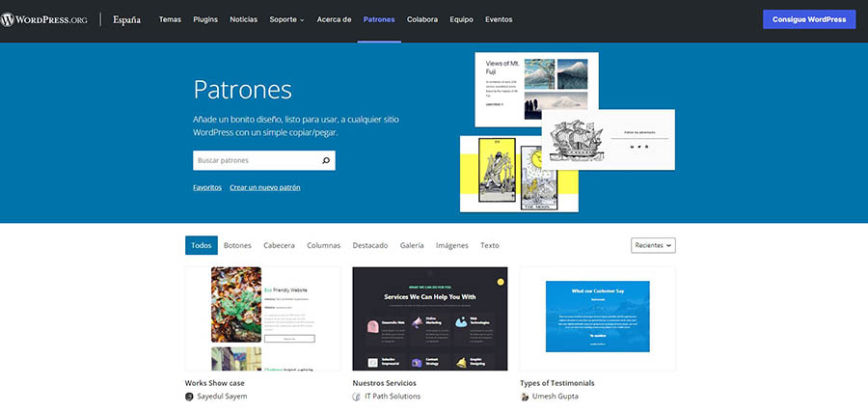Expand the Soporte menu dropdown
868x414 pixels.
pos(286,19)
